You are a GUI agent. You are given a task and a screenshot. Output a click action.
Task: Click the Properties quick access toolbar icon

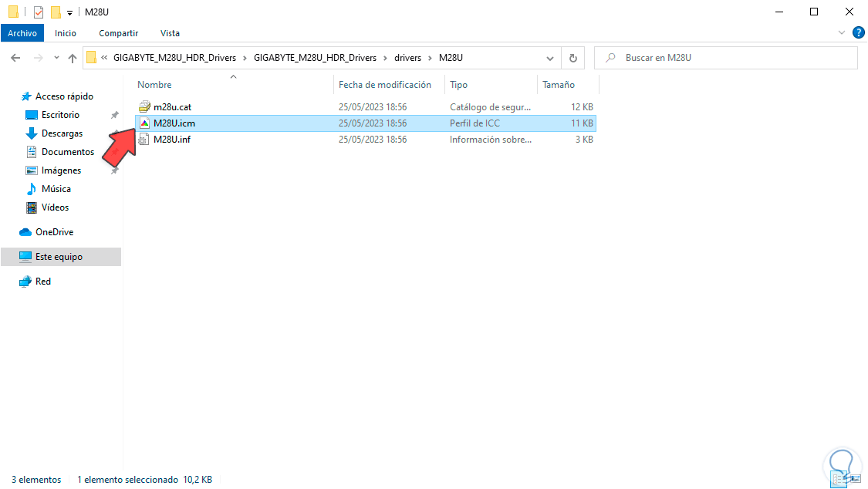(x=39, y=12)
